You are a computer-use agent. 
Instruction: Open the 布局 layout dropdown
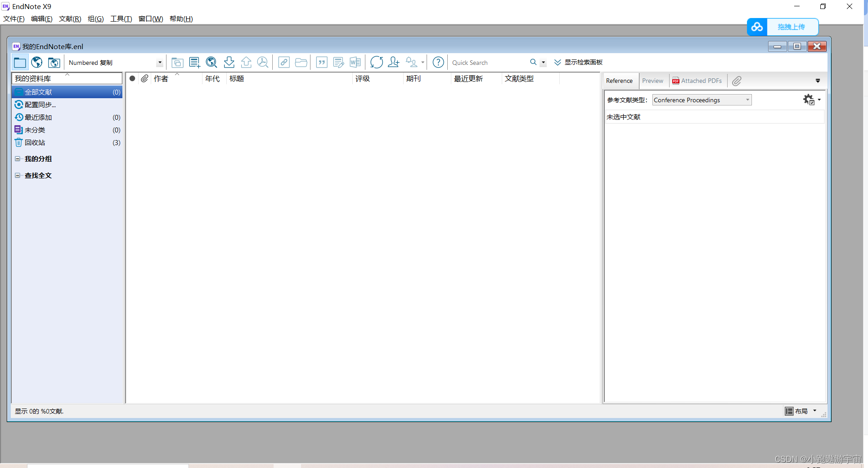pos(801,411)
